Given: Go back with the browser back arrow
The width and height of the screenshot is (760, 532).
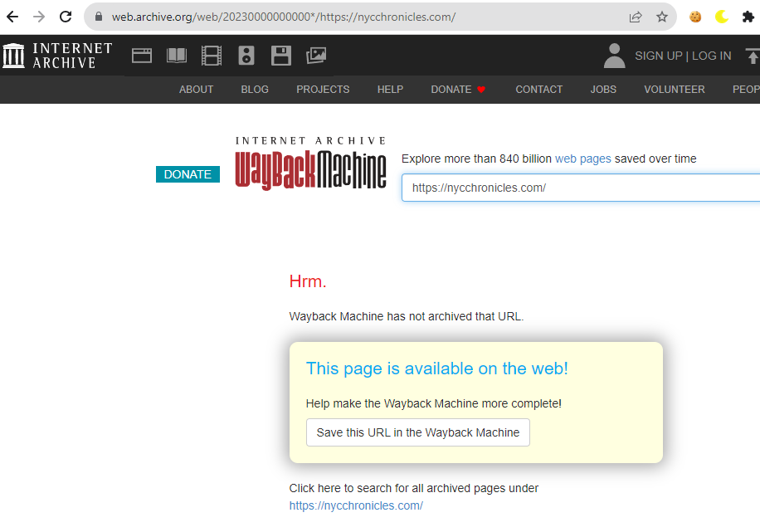Looking at the screenshot, I should [12, 17].
